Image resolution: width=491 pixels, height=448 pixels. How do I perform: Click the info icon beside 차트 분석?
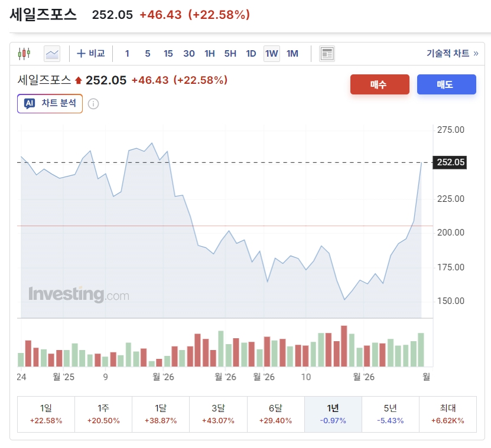(93, 103)
